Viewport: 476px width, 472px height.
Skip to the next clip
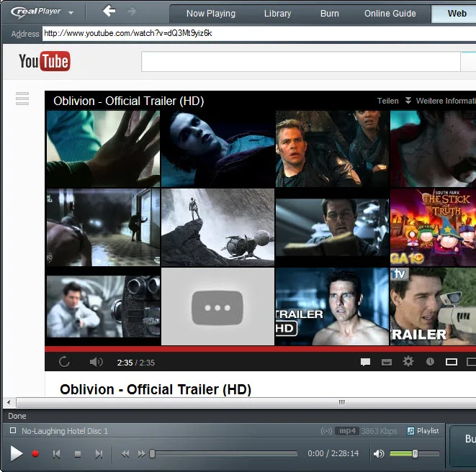[99, 454]
